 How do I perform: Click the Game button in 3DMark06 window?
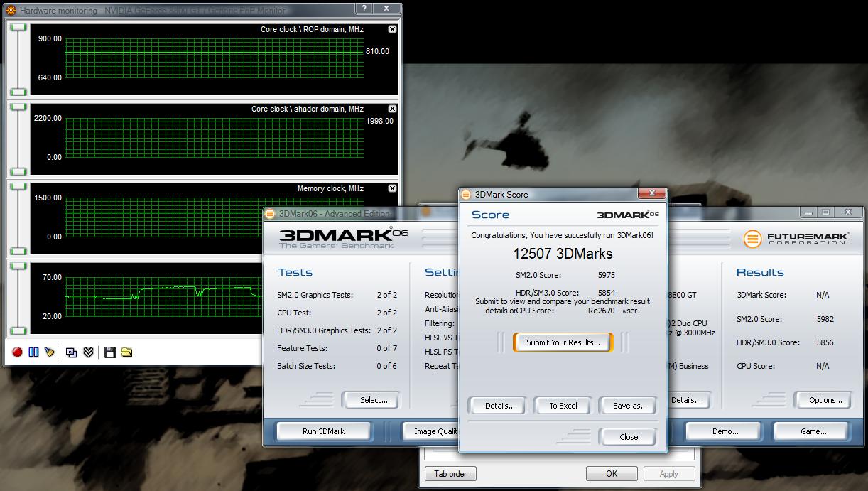pos(813,431)
